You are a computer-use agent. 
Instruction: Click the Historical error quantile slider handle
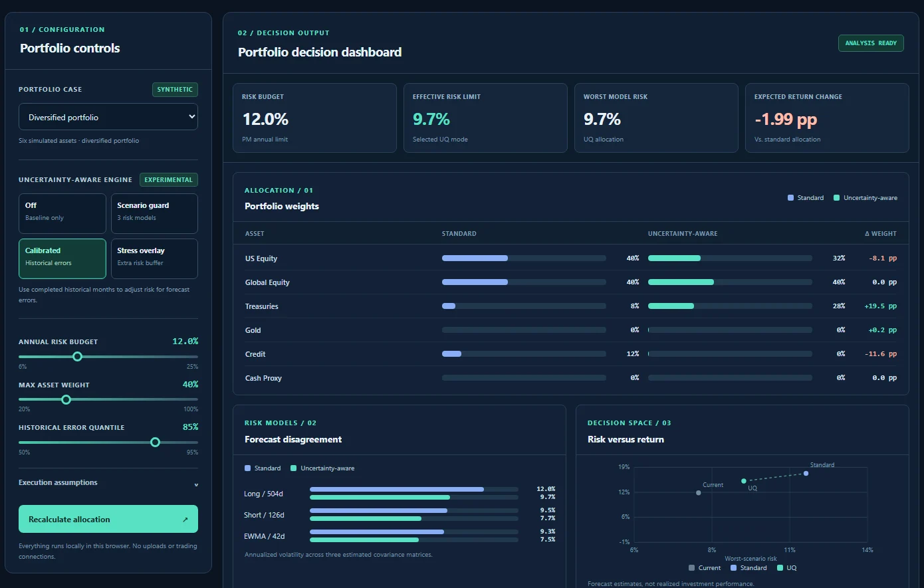pyautogui.click(x=155, y=442)
